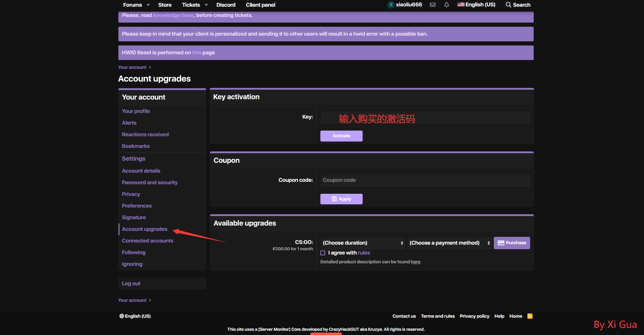
Task: Click the xiaoliu666 user avatar
Action: pyautogui.click(x=391, y=5)
